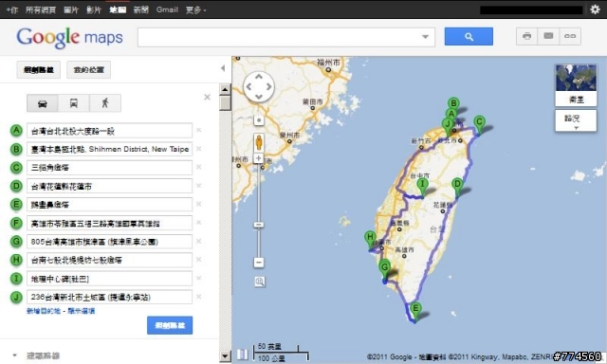Open Gmail from top bar
The width and height of the screenshot is (607, 364).
167,9
